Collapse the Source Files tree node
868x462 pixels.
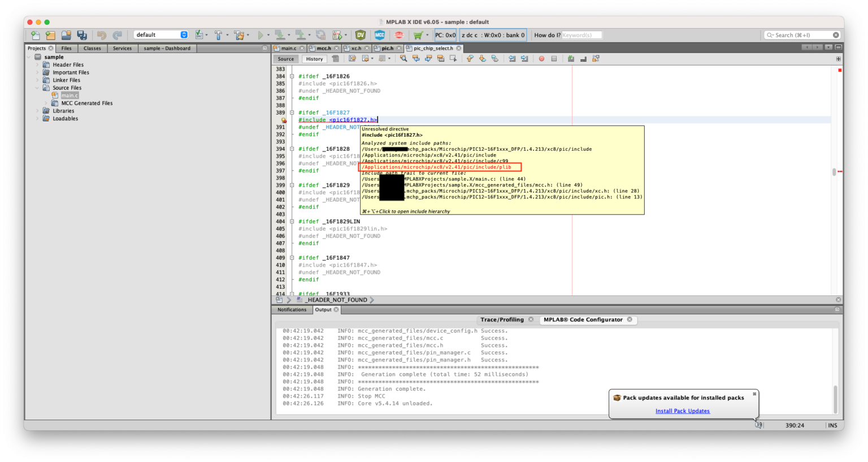click(36, 88)
